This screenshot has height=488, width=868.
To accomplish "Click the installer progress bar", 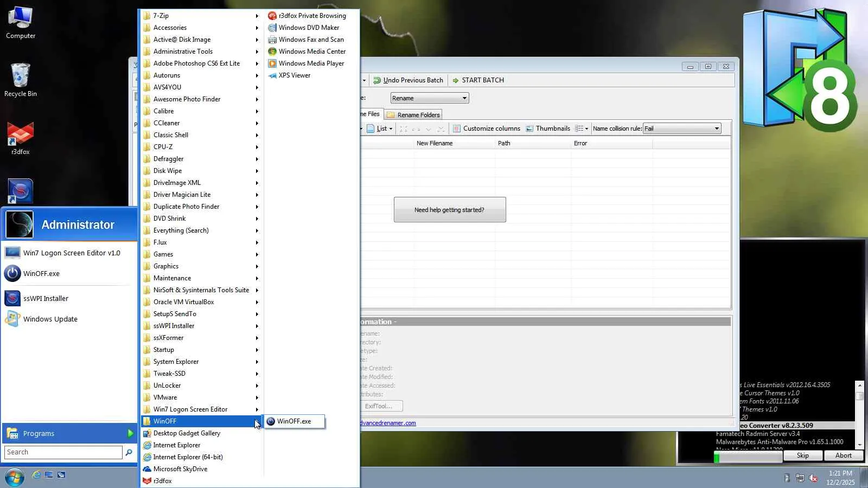I will coord(748,458).
